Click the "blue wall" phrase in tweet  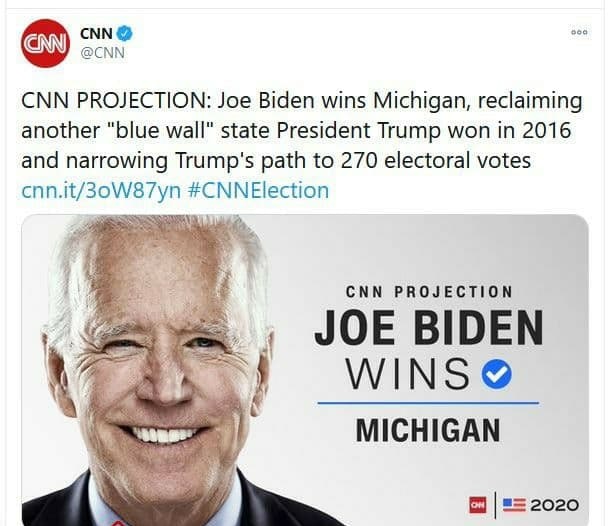161,130
